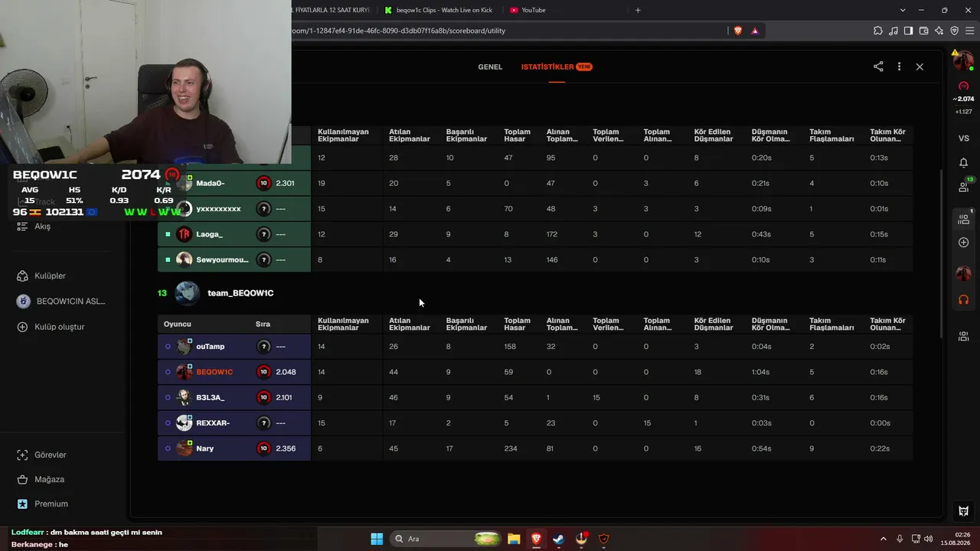Open the VS matchmaking icon
The height and width of the screenshot is (551, 980).
click(x=964, y=138)
